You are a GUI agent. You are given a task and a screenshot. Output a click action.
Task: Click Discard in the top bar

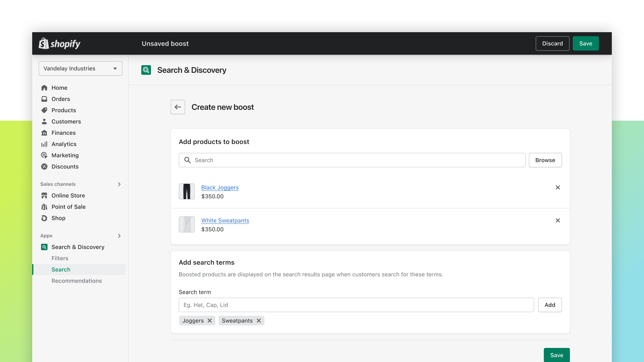(x=553, y=43)
